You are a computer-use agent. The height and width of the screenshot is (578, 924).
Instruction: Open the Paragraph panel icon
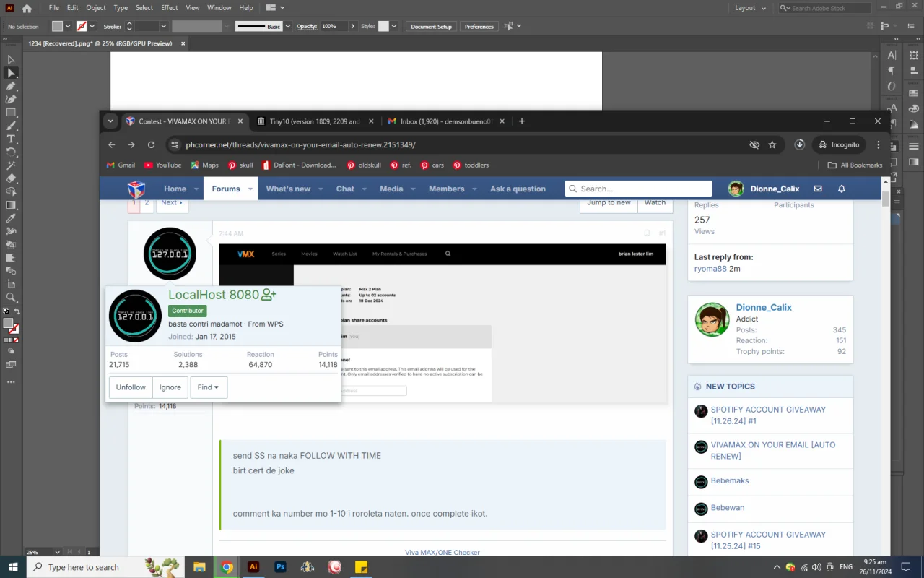892,72
